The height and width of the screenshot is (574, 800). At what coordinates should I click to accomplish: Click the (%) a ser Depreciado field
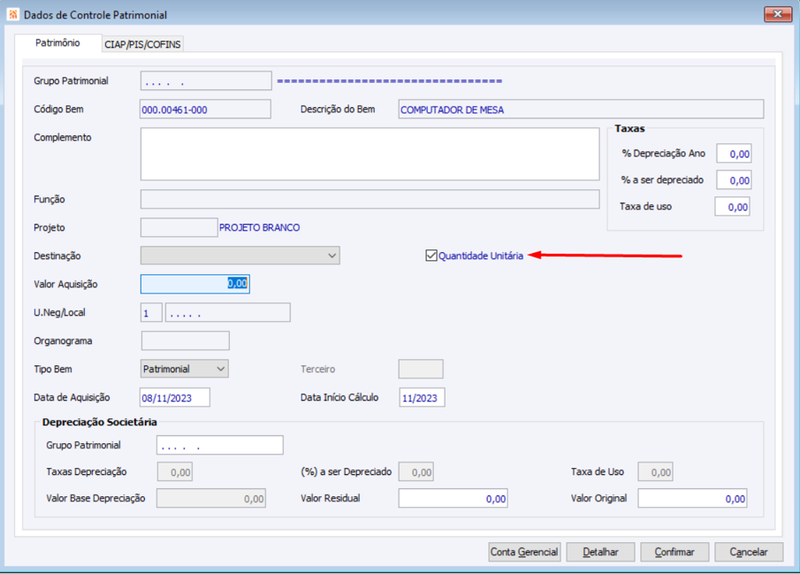[x=416, y=472]
